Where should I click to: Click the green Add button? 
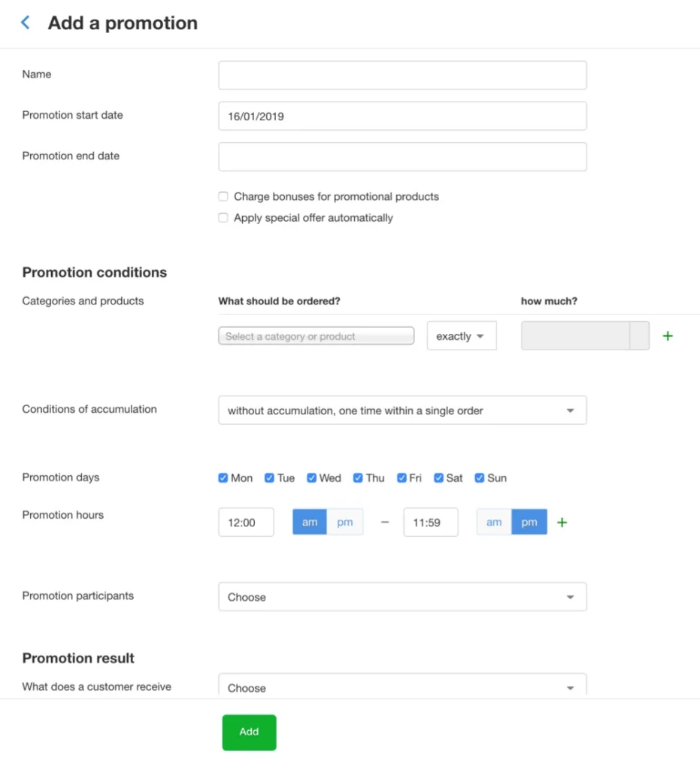[x=249, y=732]
